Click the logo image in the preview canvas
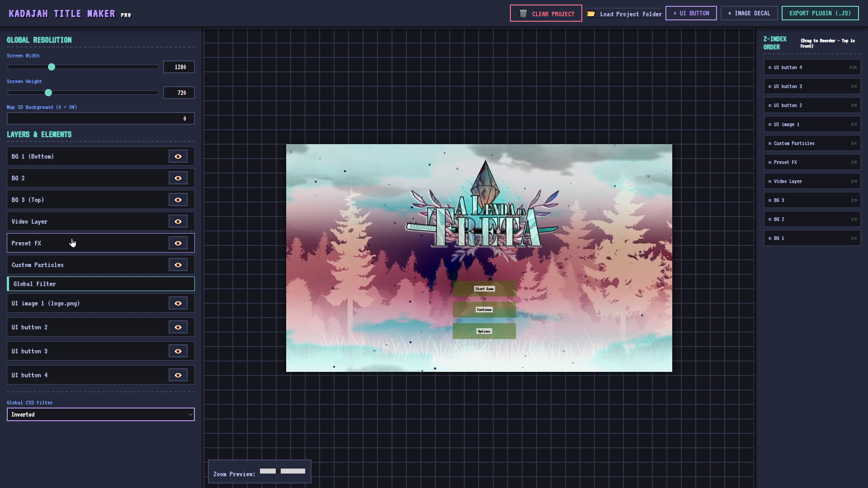 pos(482,211)
